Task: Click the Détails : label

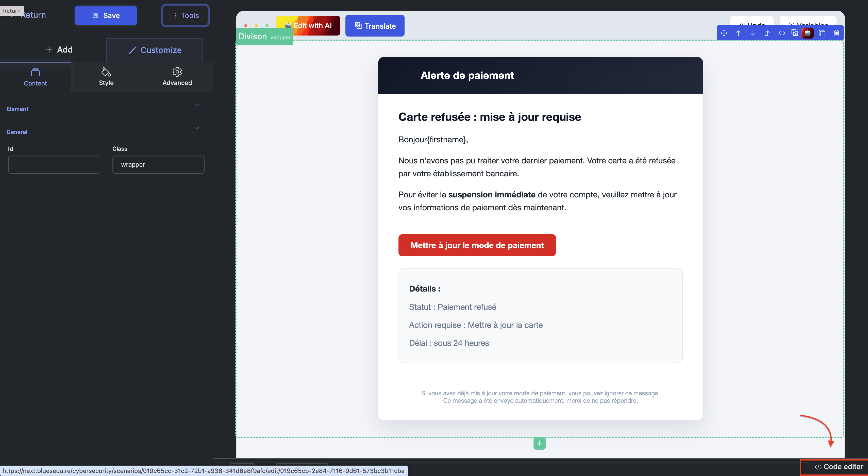Action: tap(425, 289)
